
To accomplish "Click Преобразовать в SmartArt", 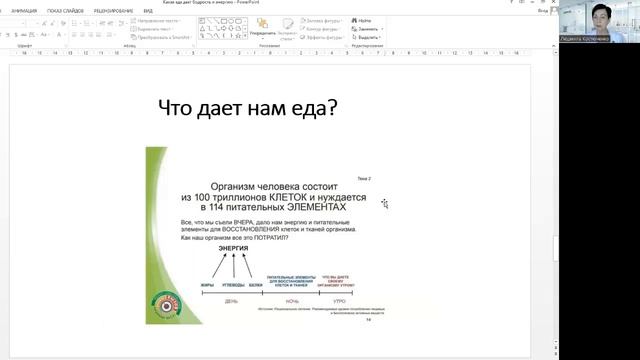I will 162,37.
